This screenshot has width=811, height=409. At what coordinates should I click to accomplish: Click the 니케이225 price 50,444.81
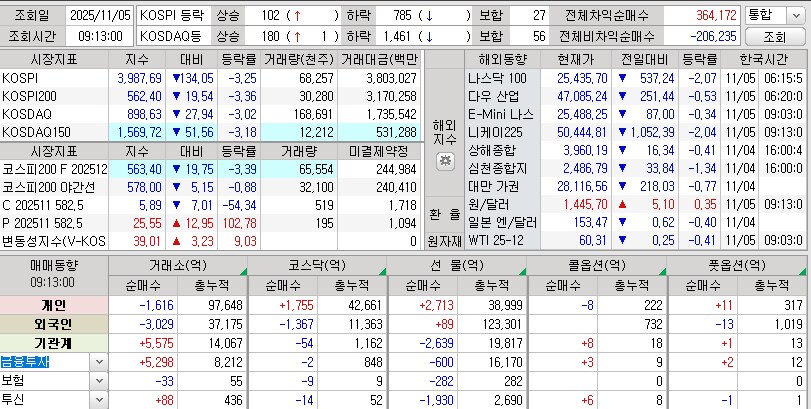pyautogui.click(x=581, y=133)
